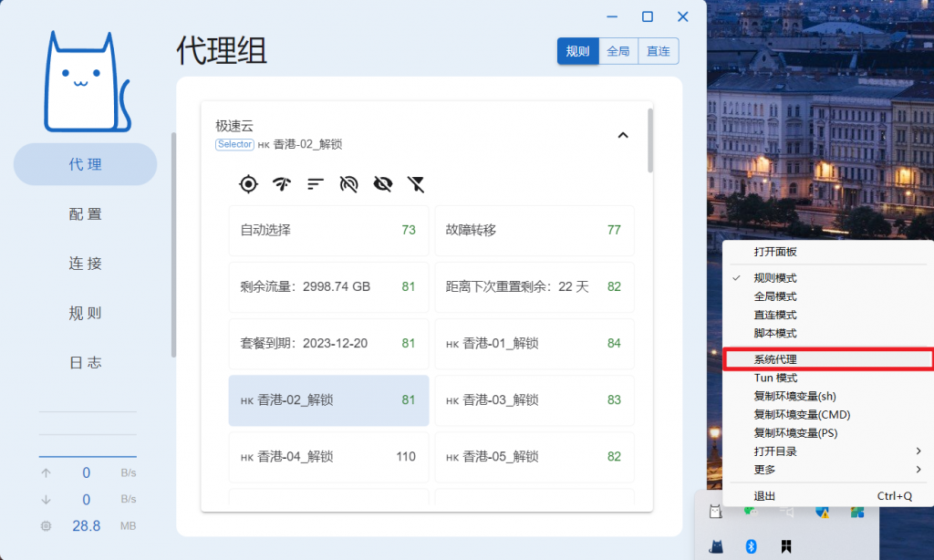934x560 pixels.
Task: Click the dark blue cat tray icon
Action: coord(716,546)
